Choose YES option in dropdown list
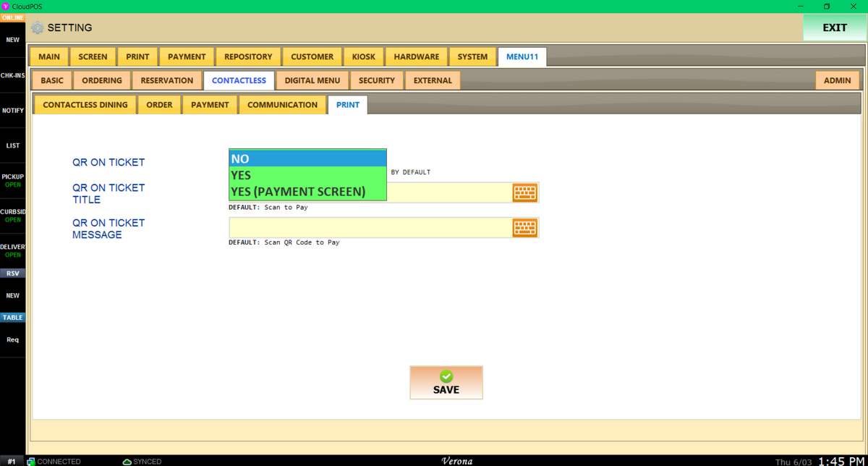868x466 pixels. click(x=307, y=175)
